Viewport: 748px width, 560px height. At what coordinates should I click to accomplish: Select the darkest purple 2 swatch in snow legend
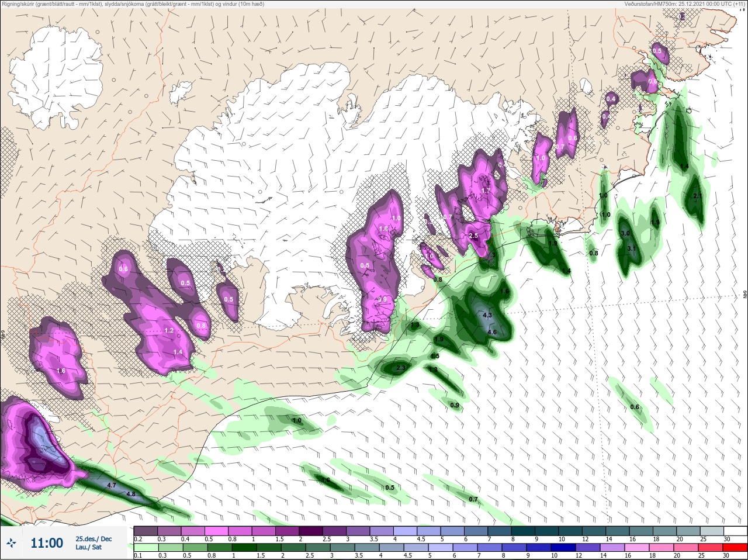[311, 531]
